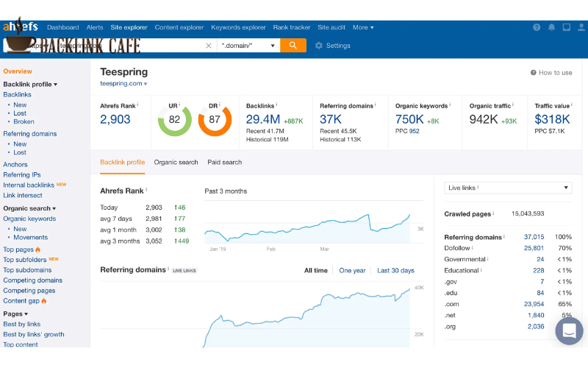Select All time range for referring domains
The width and height of the screenshot is (588, 368).
pyautogui.click(x=316, y=270)
